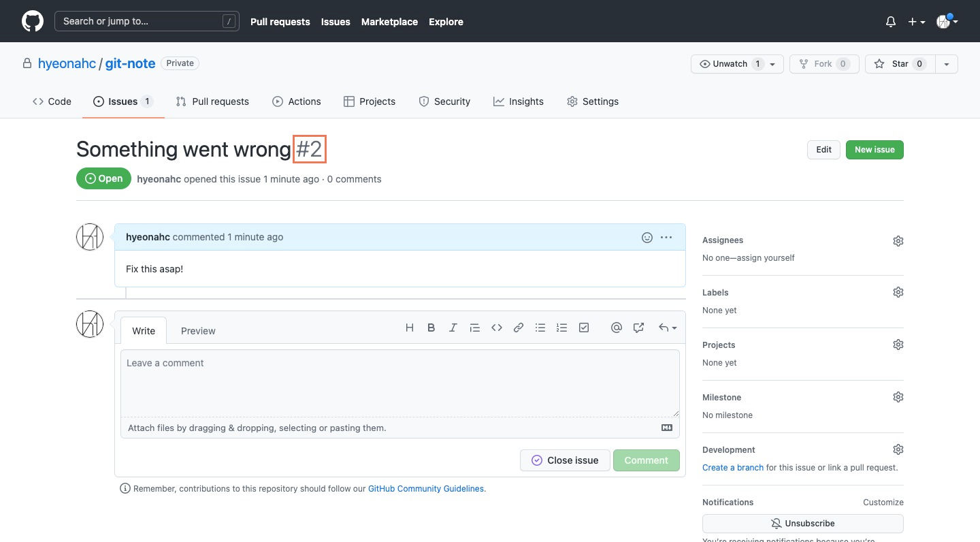This screenshot has height=542, width=980.
Task: Open hyeonahc author link in comment header
Action: [x=148, y=237]
